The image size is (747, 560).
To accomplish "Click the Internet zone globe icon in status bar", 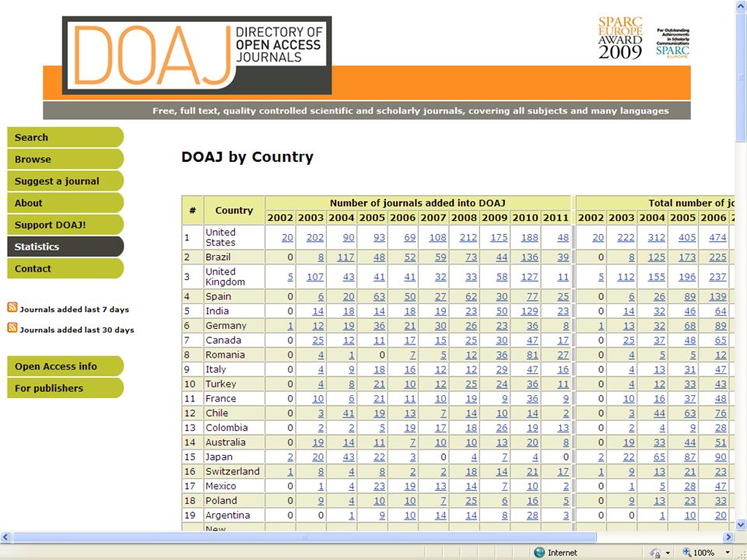I will 539,552.
